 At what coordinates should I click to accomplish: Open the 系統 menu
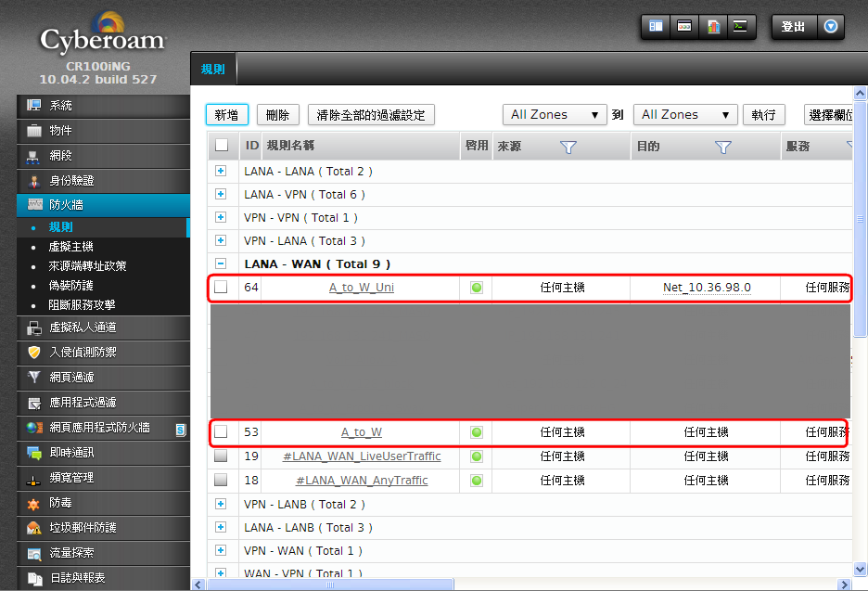coord(104,105)
